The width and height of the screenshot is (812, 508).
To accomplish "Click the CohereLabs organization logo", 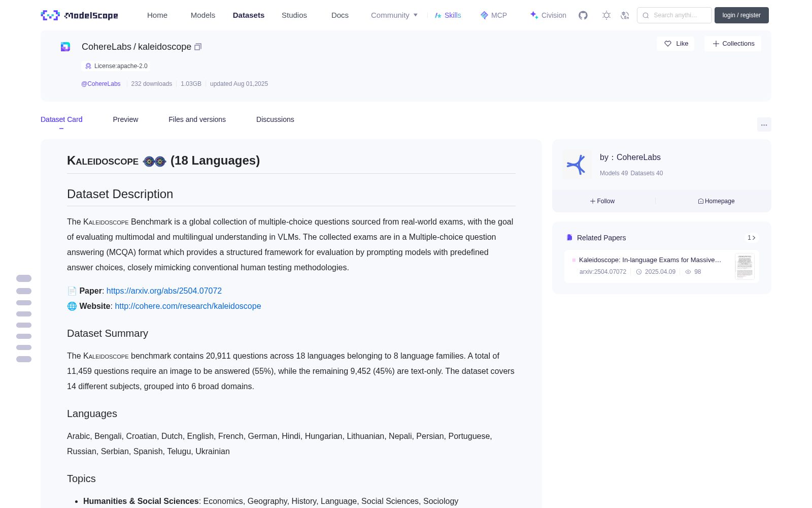I will pyautogui.click(x=577, y=165).
